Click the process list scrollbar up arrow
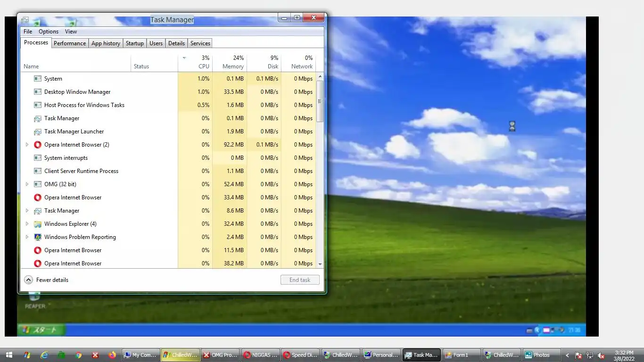Screen dimensions: 644x362 [x=320, y=76]
